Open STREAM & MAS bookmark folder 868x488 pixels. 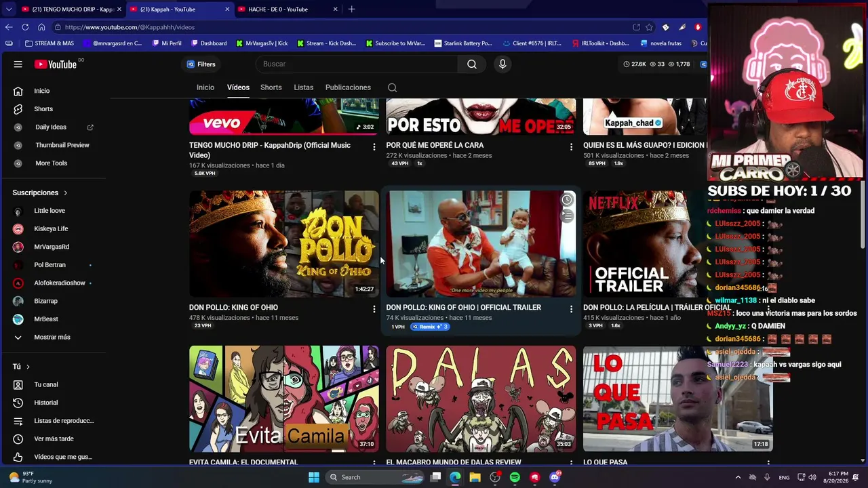(x=49, y=43)
